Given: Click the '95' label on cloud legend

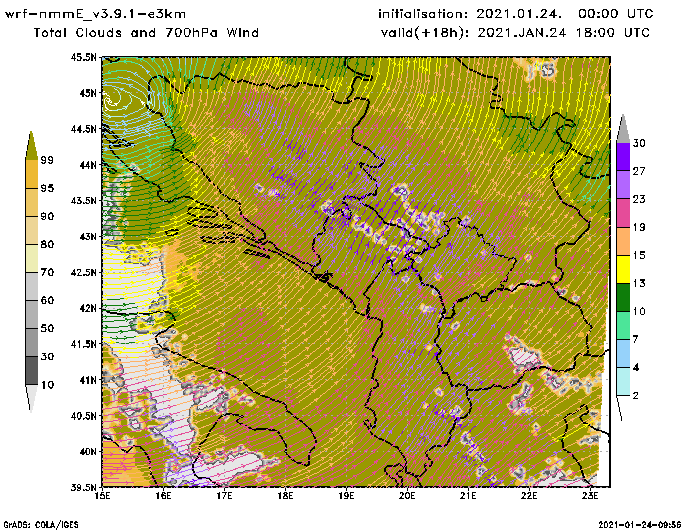Looking at the screenshot, I should coord(47,188).
